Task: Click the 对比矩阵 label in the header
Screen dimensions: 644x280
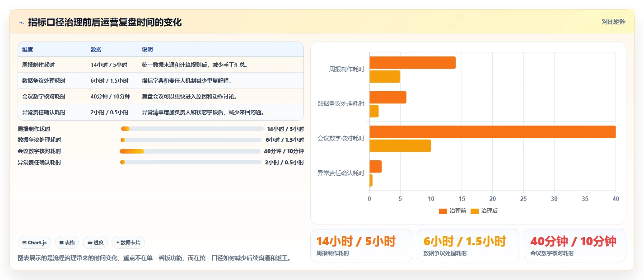Action: [x=614, y=22]
